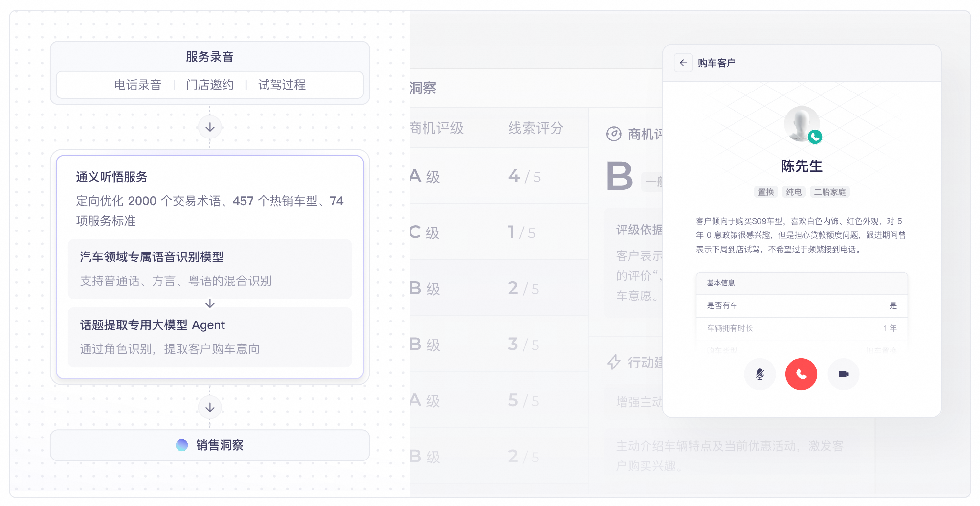Click the 二胎家庭 customer tag
The image size is (980, 506).
[x=830, y=192]
